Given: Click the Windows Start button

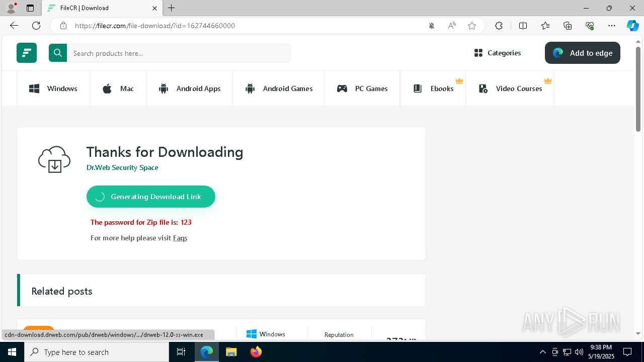Looking at the screenshot, I should click(x=12, y=352).
